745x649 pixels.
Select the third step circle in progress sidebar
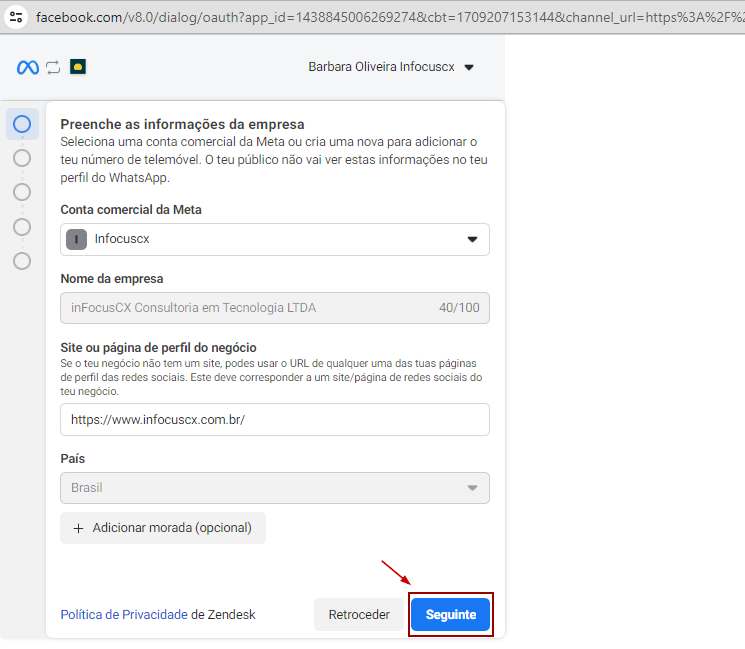22,192
